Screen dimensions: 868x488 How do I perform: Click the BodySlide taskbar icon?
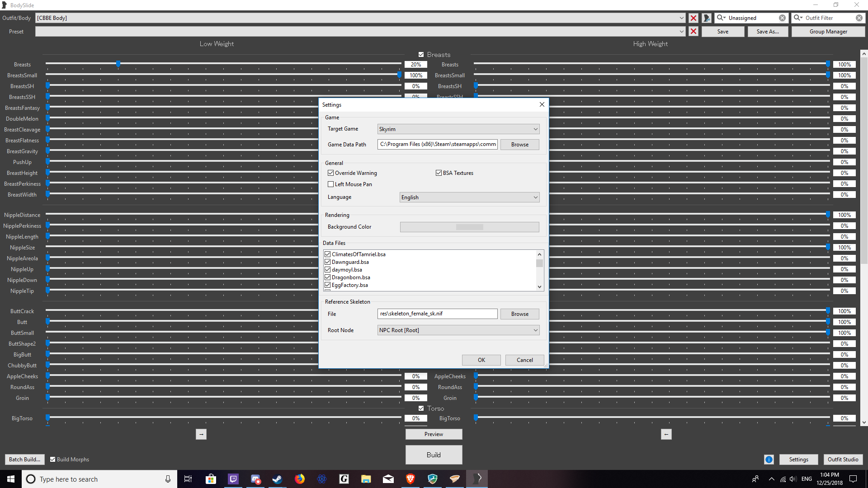[x=477, y=479]
